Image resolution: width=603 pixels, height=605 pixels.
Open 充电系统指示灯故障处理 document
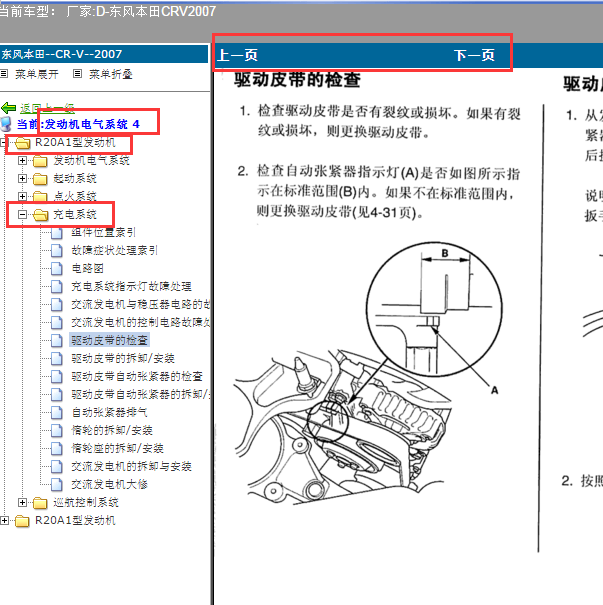[131, 287]
